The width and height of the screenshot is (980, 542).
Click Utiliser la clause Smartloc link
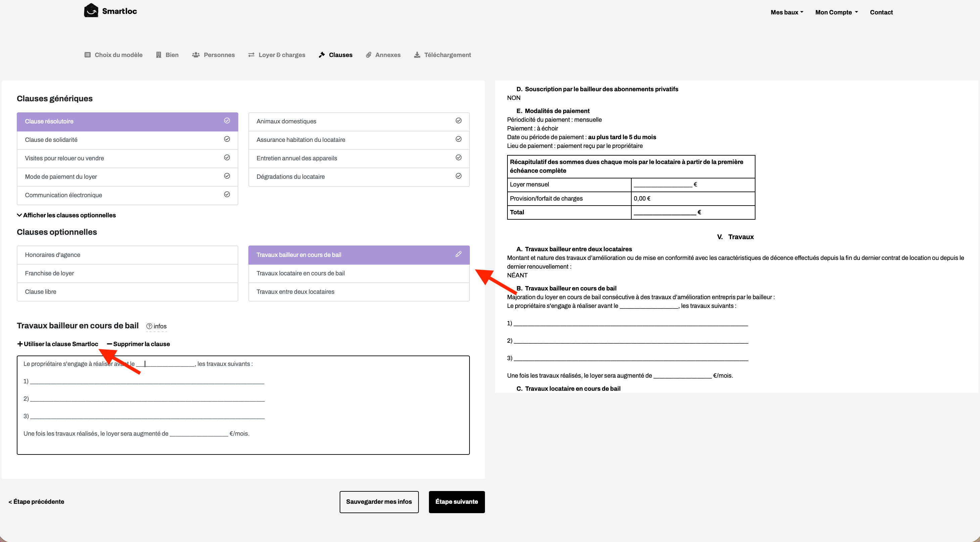(58, 344)
